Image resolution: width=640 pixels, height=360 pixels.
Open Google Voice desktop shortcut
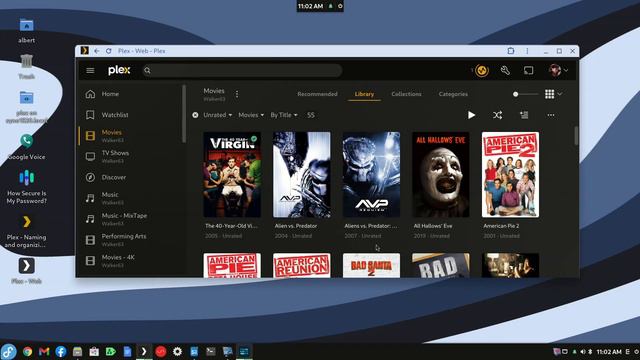click(27, 147)
